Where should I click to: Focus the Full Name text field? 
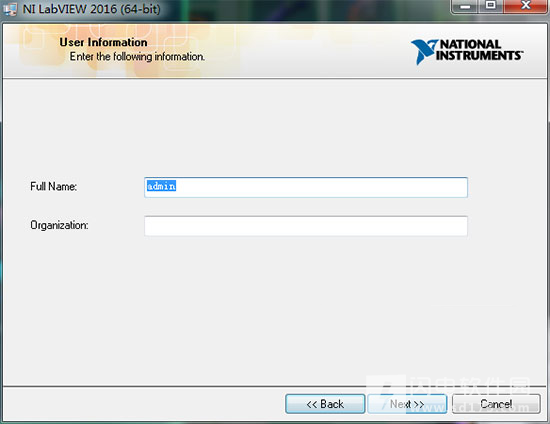point(306,187)
